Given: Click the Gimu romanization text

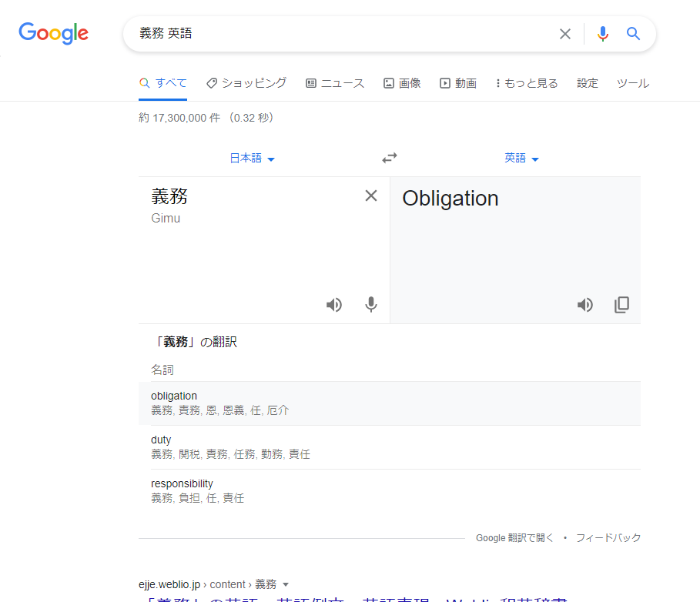Looking at the screenshot, I should click(166, 218).
